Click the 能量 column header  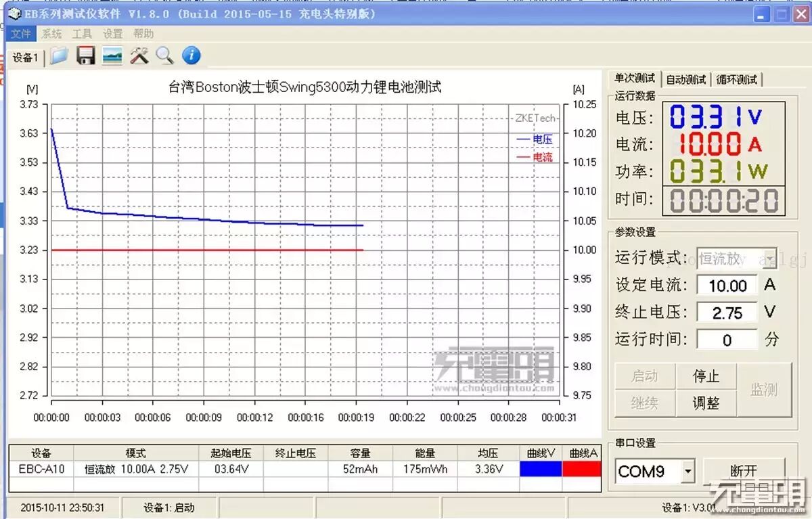coord(425,453)
